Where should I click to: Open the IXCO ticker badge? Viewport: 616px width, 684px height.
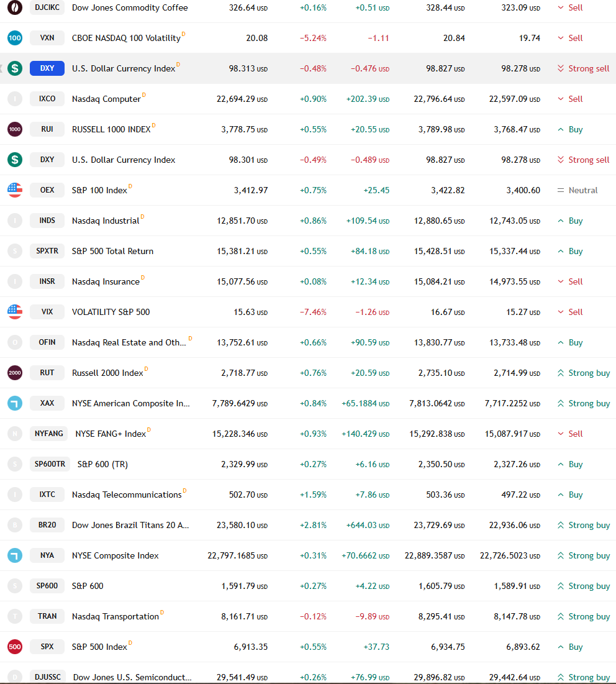point(47,99)
